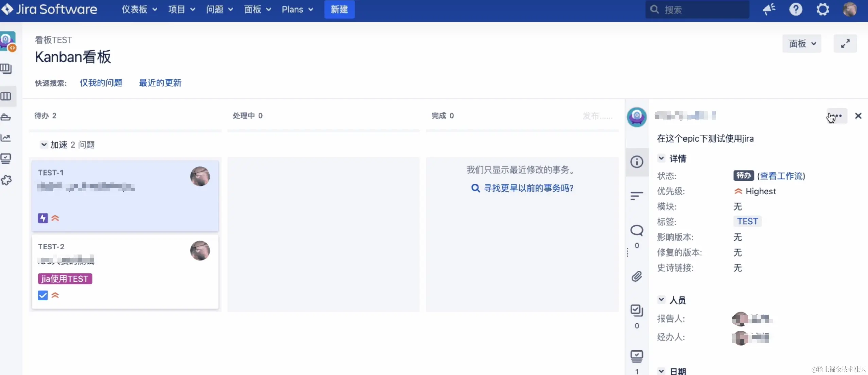Open the releases ship icon in sidebar
The height and width of the screenshot is (375, 868).
[5, 117]
